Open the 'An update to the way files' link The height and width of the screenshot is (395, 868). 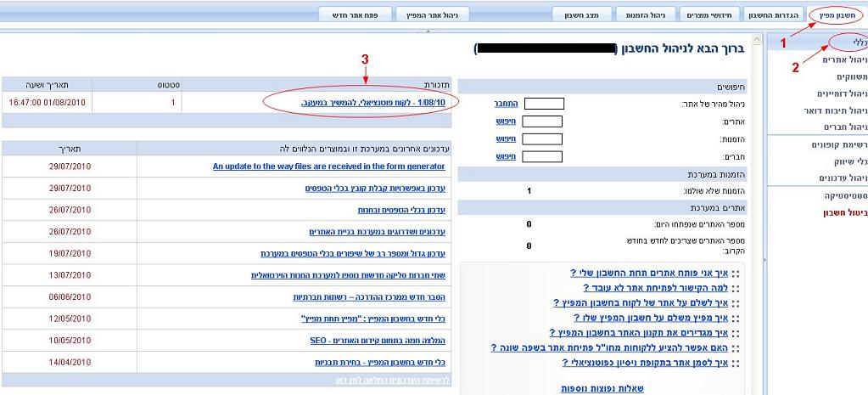tap(328, 166)
